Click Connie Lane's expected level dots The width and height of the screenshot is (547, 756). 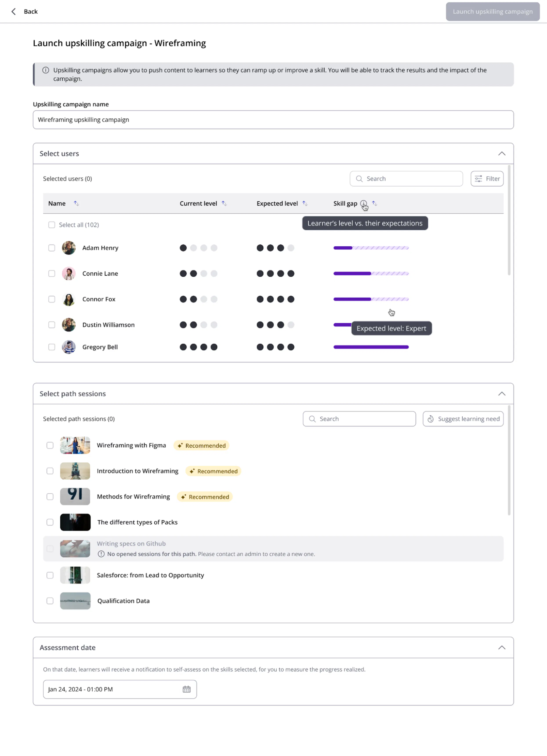point(275,273)
